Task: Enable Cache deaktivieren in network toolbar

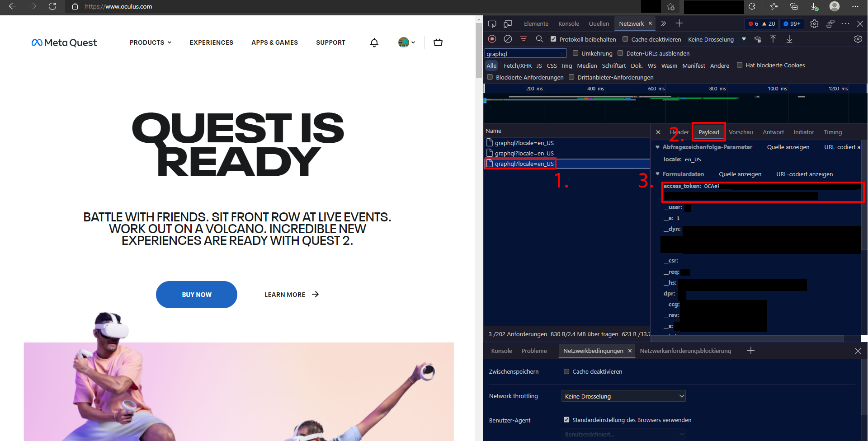Action: [625, 39]
